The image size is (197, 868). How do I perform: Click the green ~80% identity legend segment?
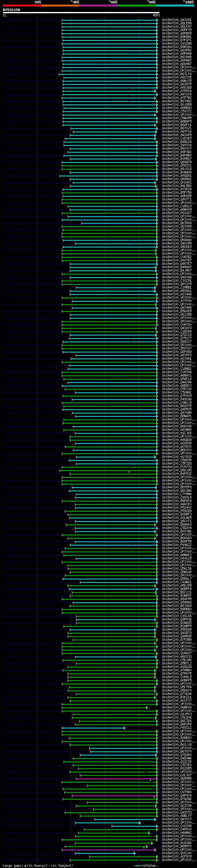click(137, 6)
